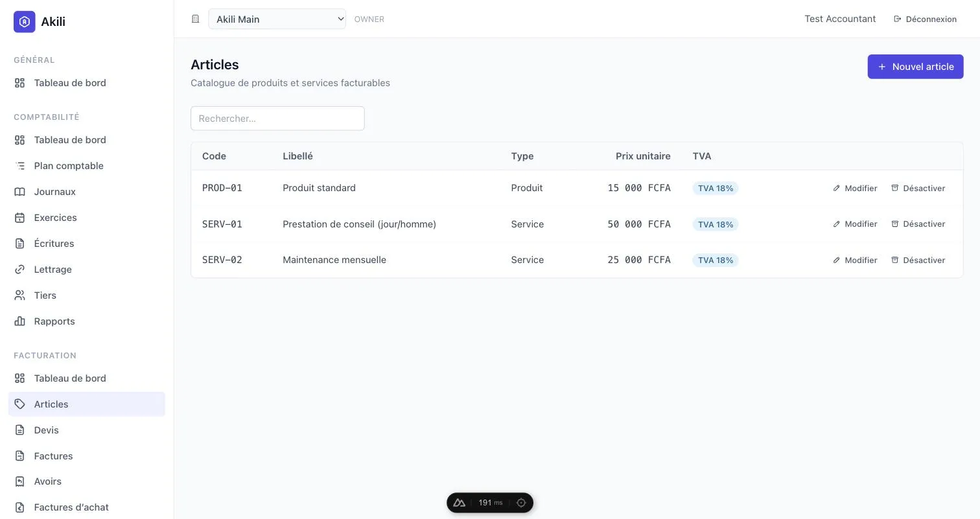Click TVA 18% badge for PROD-01
The width and height of the screenshot is (980, 519).
coord(716,189)
